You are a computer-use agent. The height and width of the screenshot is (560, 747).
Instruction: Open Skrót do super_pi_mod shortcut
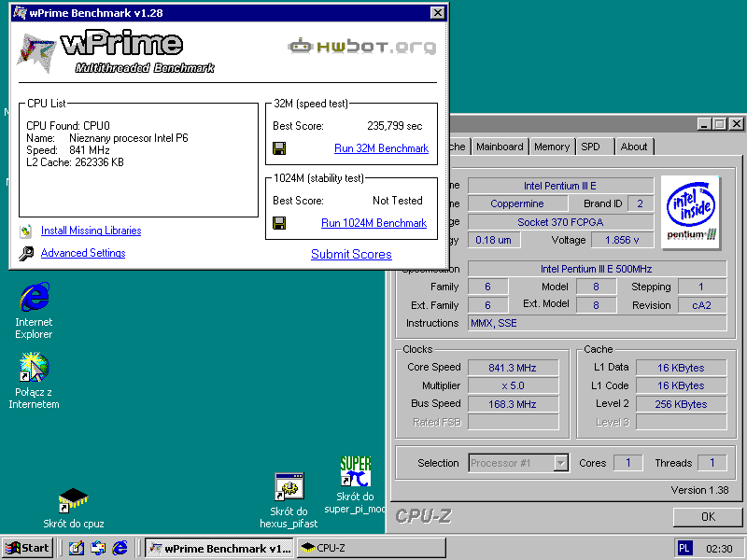click(355, 485)
